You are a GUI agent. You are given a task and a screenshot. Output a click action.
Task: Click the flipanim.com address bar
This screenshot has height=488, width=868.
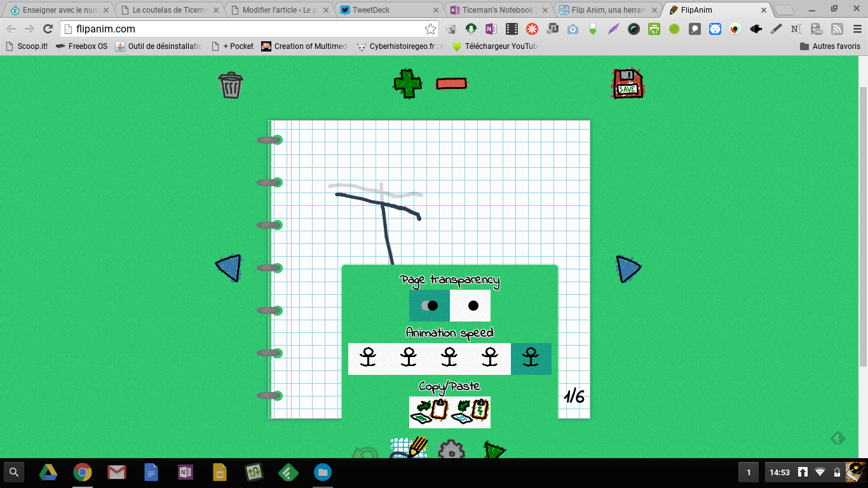point(248,29)
